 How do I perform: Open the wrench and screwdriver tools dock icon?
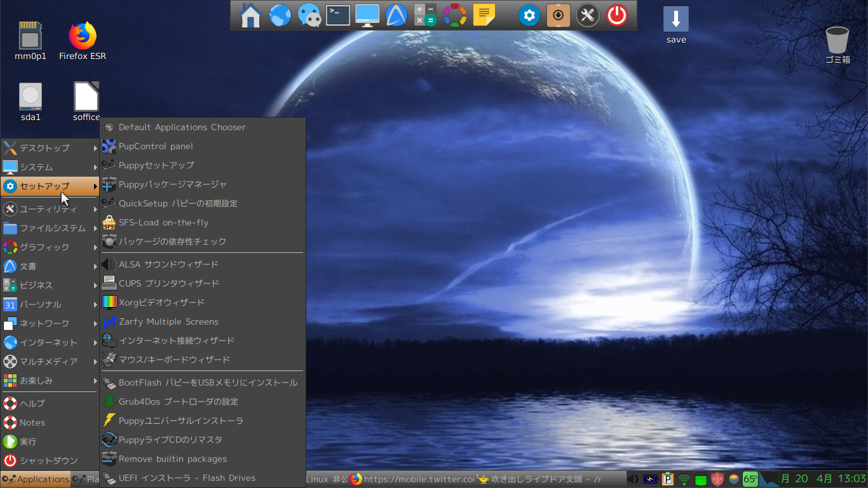click(x=588, y=15)
